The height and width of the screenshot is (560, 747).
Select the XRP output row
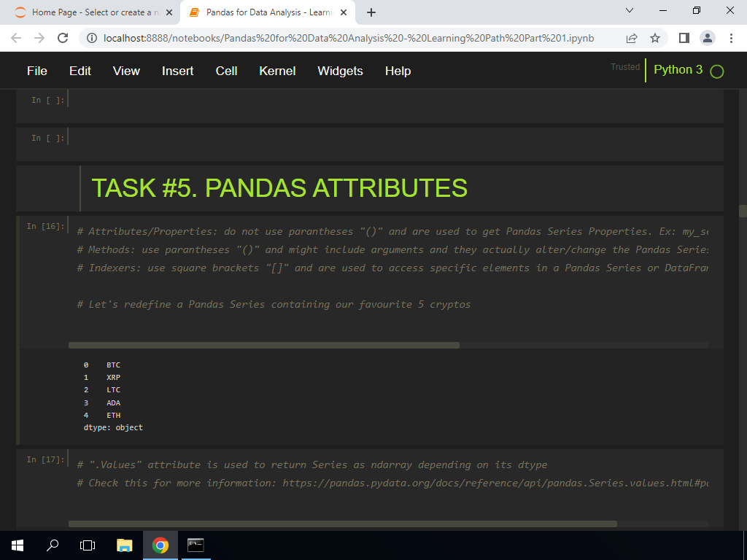click(x=102, y=377)
